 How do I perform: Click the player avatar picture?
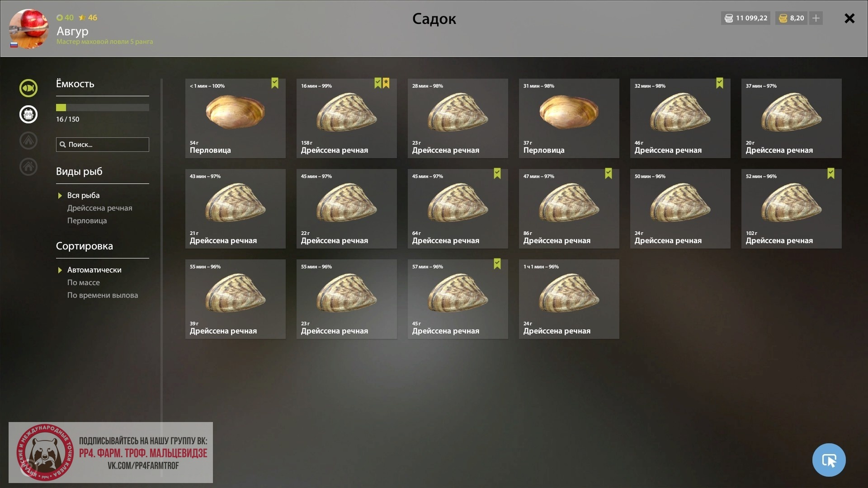tap(29, 29)
